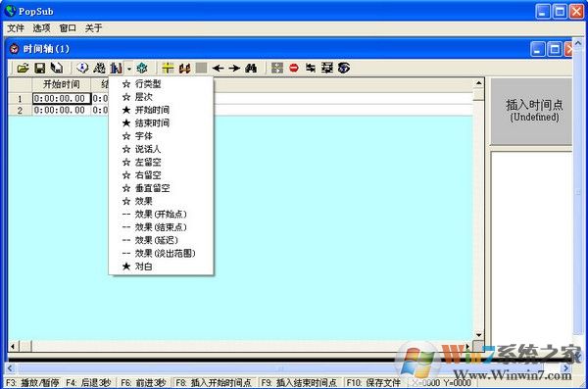588x389 pixels.
Task: Click the bottom blue horizontal scrollbar thumb
Action: 280,368
